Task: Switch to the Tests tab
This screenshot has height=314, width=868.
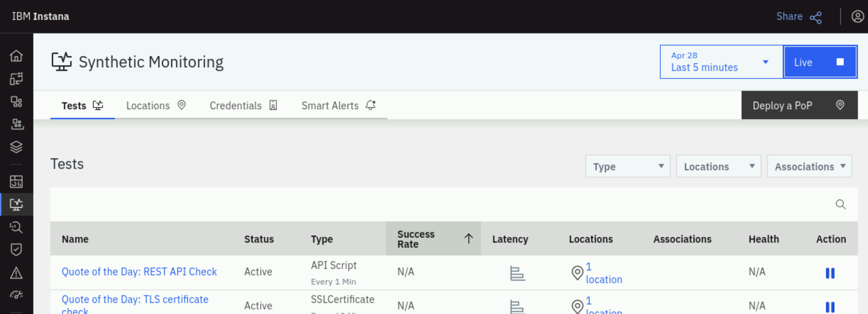Action: (82, 106)
